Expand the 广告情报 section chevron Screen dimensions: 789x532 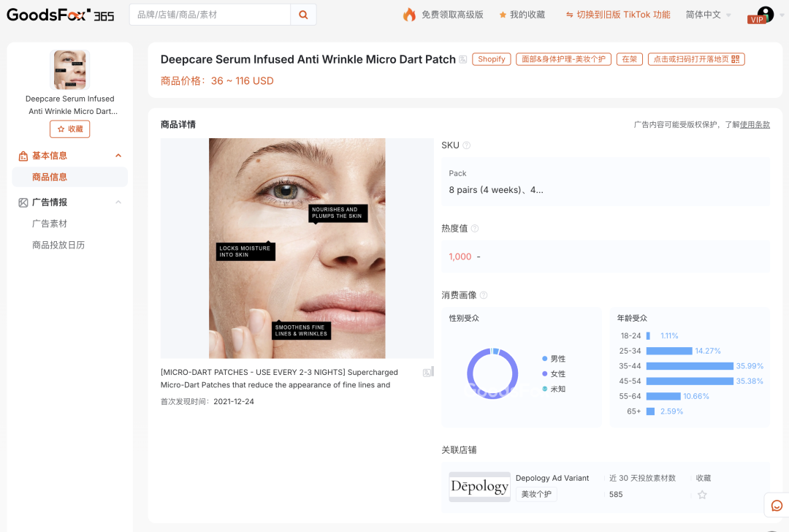(118, 202)
